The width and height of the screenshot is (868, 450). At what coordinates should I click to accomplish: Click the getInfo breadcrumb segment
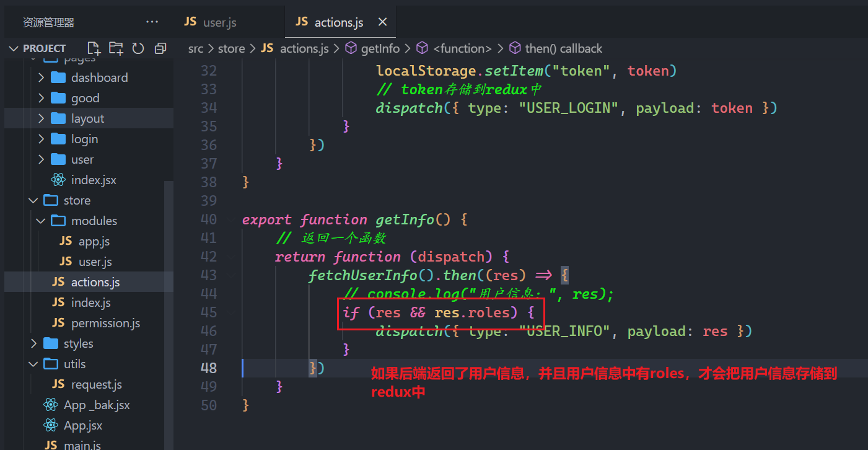coord(380,48)
